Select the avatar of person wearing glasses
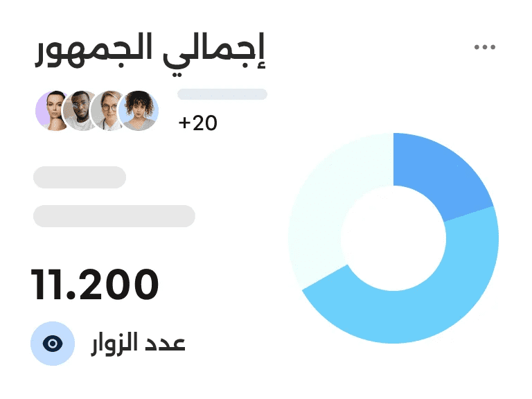The width and height of the screenshot is (532, 399). coord(108,110)
